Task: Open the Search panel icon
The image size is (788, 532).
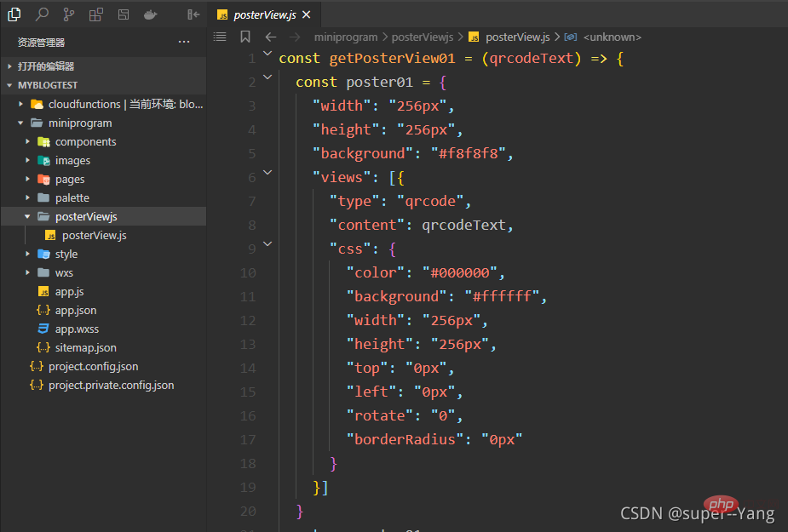Action: 42,14
